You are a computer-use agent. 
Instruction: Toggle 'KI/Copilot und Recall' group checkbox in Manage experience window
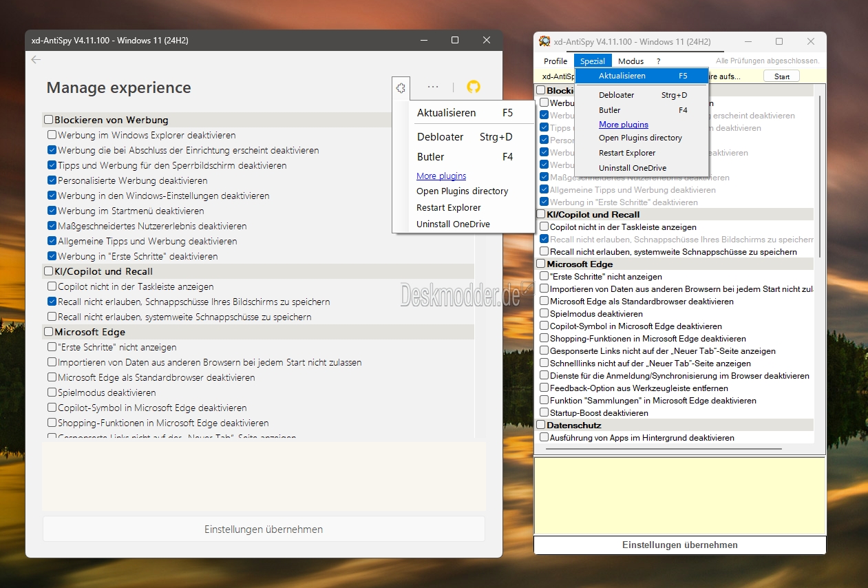[x=49, y=271]
